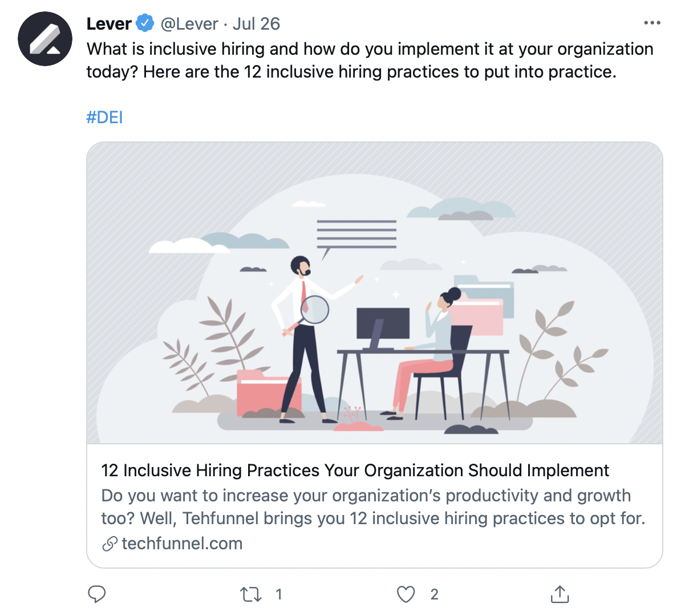Click the chain link icon beside techfunnel.com
681x616 pixels.
[x=110, y=544]
